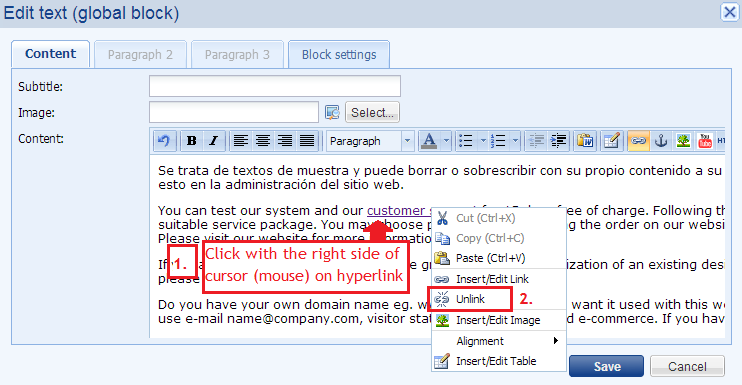The height and width of the screenshot is (385, 742).
Task: Click the Undo toolbar icon
Action: 164,140
